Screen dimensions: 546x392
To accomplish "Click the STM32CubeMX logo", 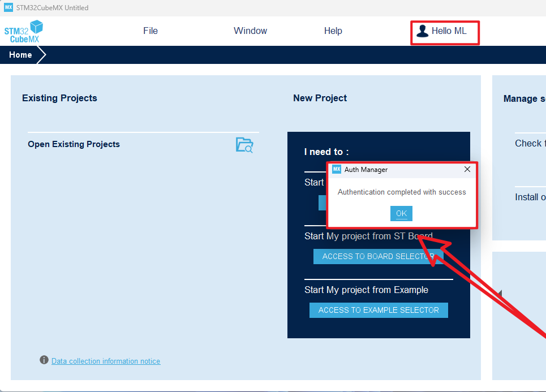I will [23, 31].
